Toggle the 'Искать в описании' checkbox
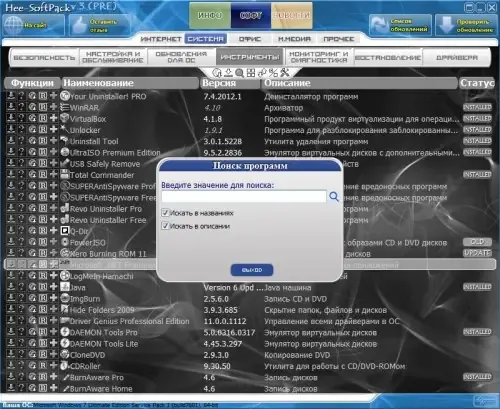This screenshot has height=409, width=500. [x=165, y=226]
